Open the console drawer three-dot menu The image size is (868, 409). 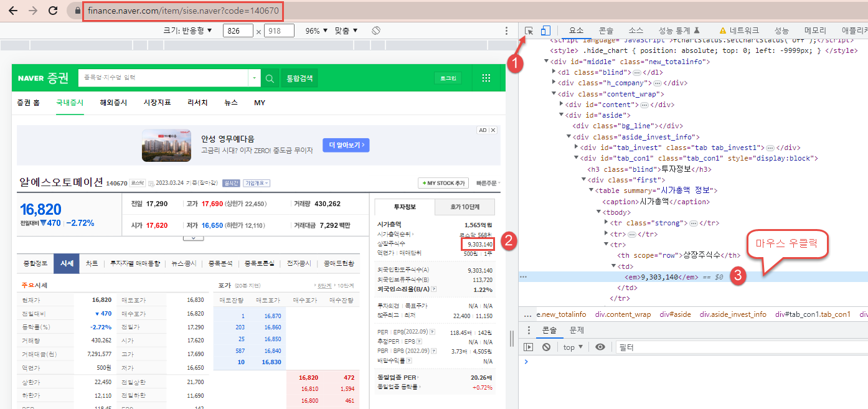(x=529, y=330)
